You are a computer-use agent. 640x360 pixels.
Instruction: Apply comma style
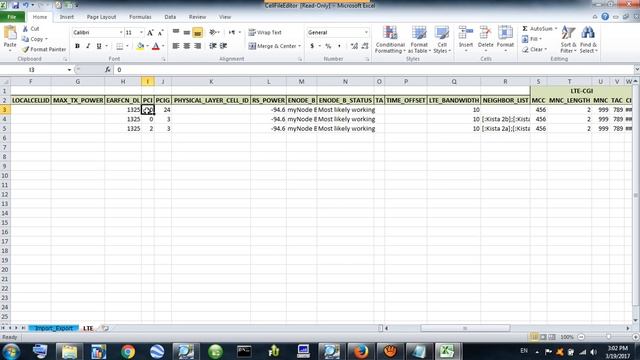[x=339, y=46]
